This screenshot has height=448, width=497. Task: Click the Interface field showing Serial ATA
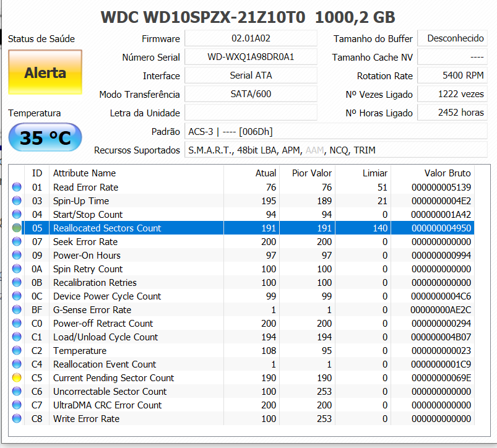pyautogui.click(x=251, y=75)
